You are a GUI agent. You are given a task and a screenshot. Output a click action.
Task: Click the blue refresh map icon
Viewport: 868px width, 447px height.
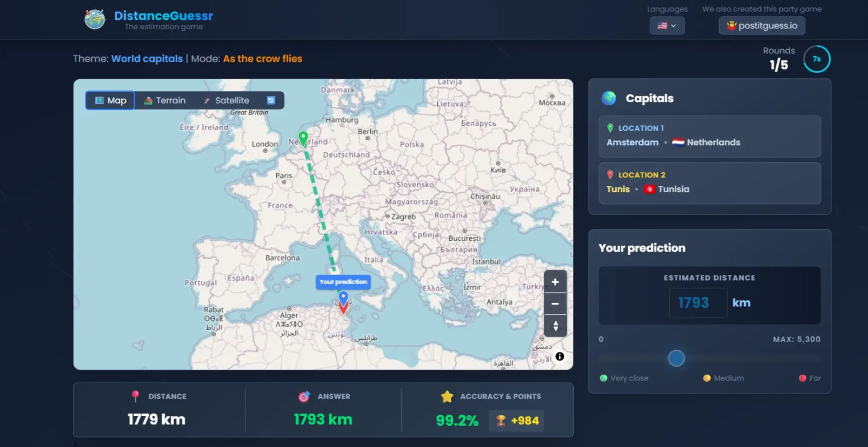(x=271, y=100)
